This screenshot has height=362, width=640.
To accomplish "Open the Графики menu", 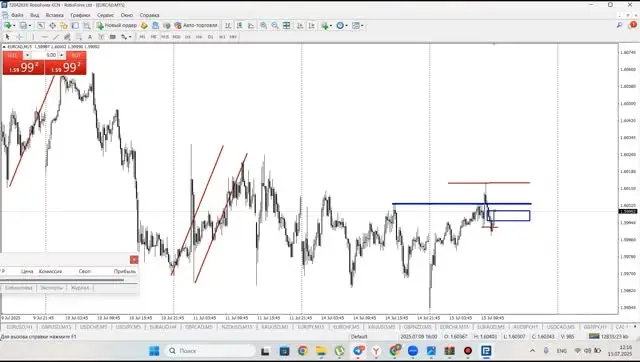I will pyautogui.click(x=80, y=15).
